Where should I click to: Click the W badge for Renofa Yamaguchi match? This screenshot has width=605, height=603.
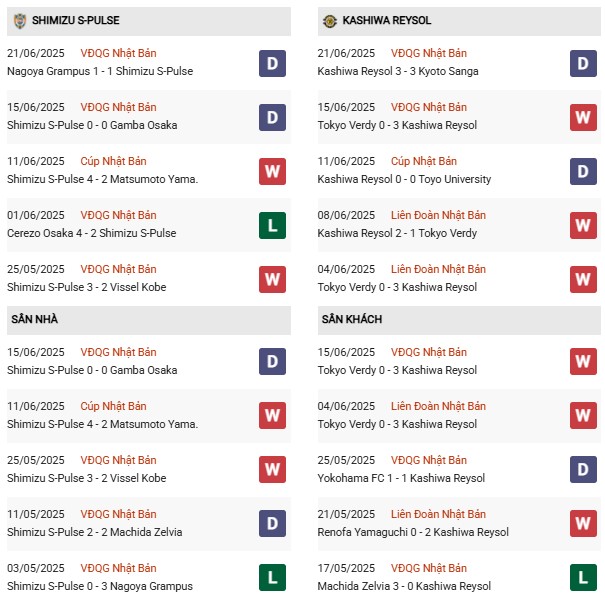tap(583, 524)
